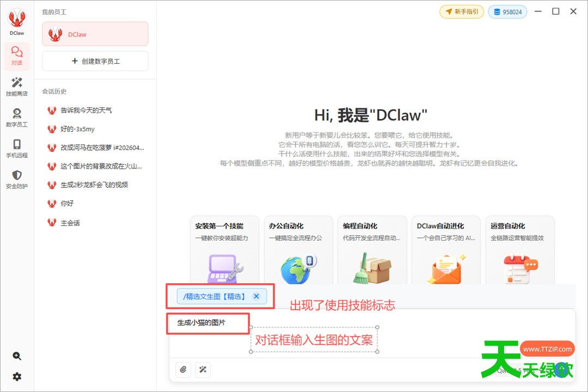Click the laptop wrench icon on 安装第一个技能

coord(225,268)
